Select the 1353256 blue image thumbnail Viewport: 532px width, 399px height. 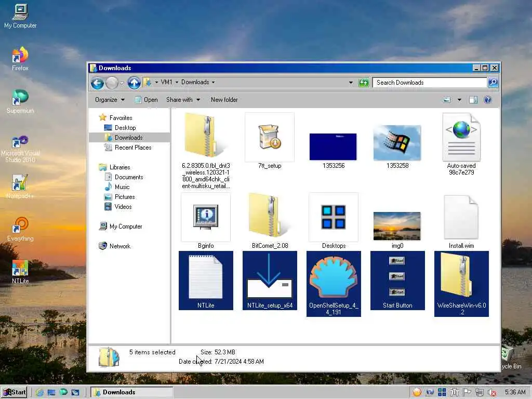[333, 150]
